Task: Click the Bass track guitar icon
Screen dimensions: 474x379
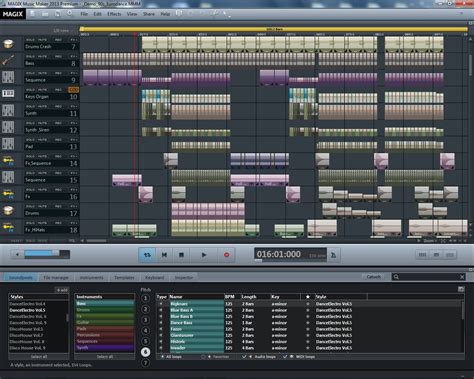Action: coord(8,61)
